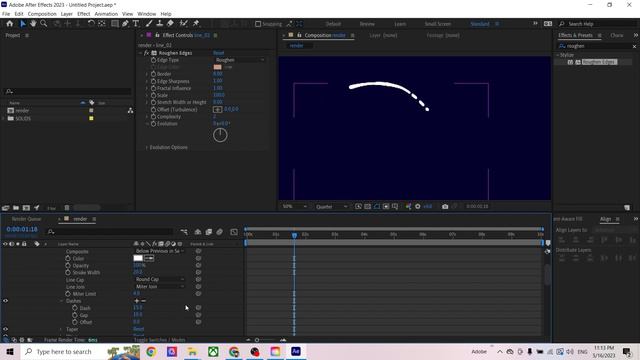The width and height of the screenshot is (640, 360).
Task: Select the Standard workspace
Action: (480, 24)
